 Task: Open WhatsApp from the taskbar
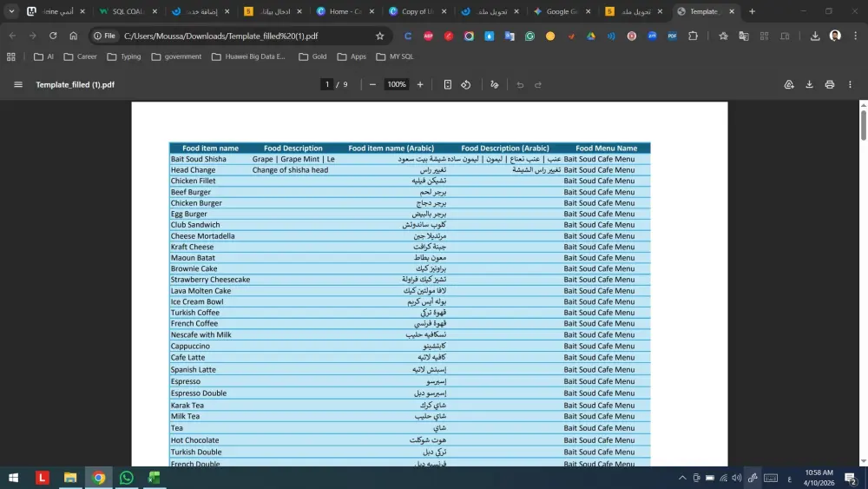[x=126, y=478]
